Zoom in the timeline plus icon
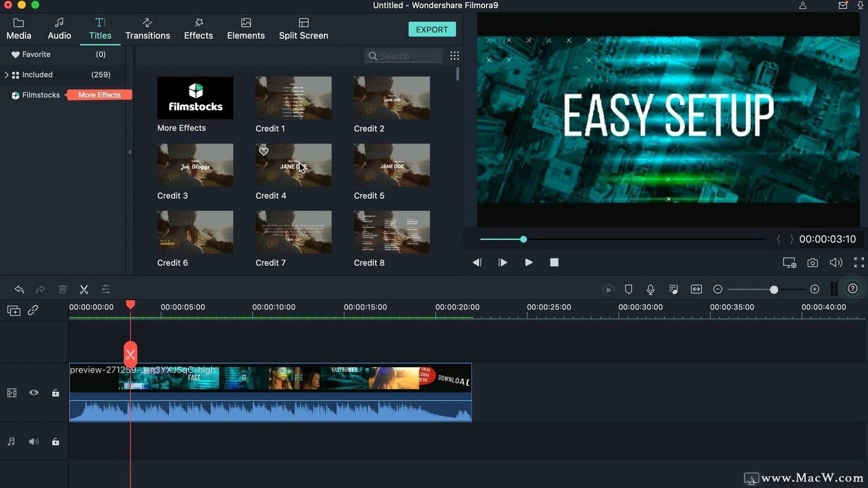The height and width of the screenshot is (488, 868). point(814,289)
